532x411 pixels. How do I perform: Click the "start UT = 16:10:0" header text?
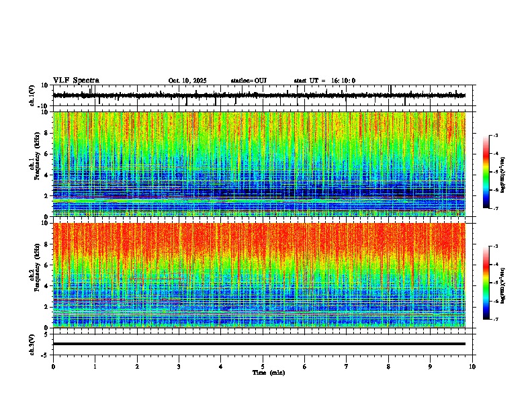click(324, 81)
